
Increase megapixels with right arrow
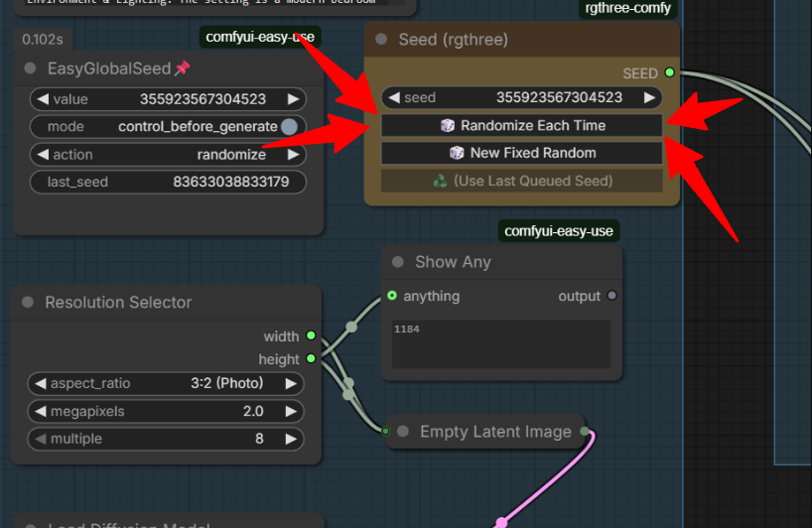coord(291,412)
